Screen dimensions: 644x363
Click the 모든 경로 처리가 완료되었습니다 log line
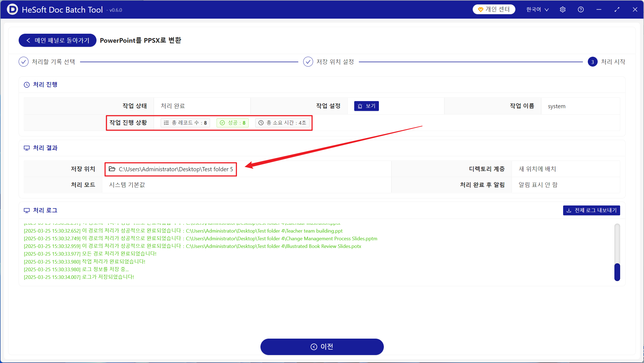point(90,254)
